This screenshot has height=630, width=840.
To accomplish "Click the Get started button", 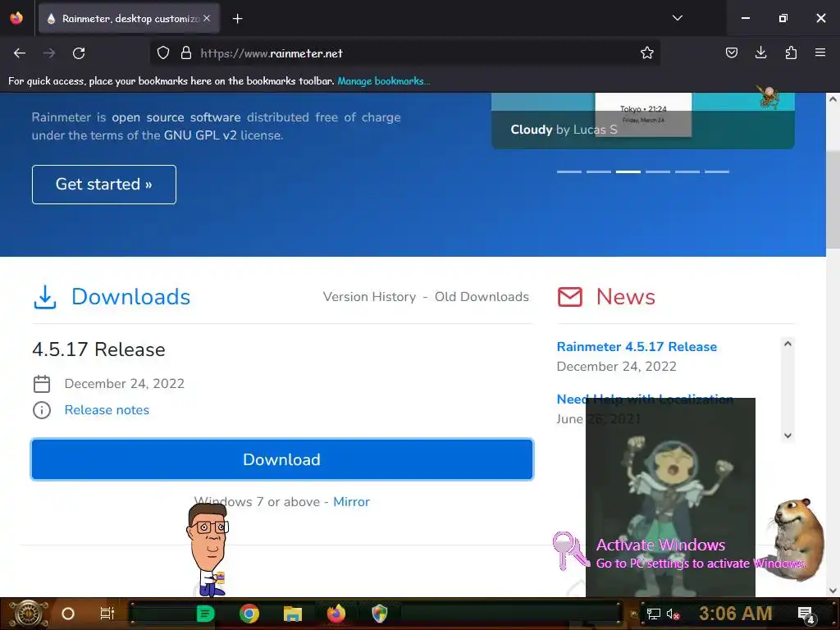I will [x=104, y=185].
